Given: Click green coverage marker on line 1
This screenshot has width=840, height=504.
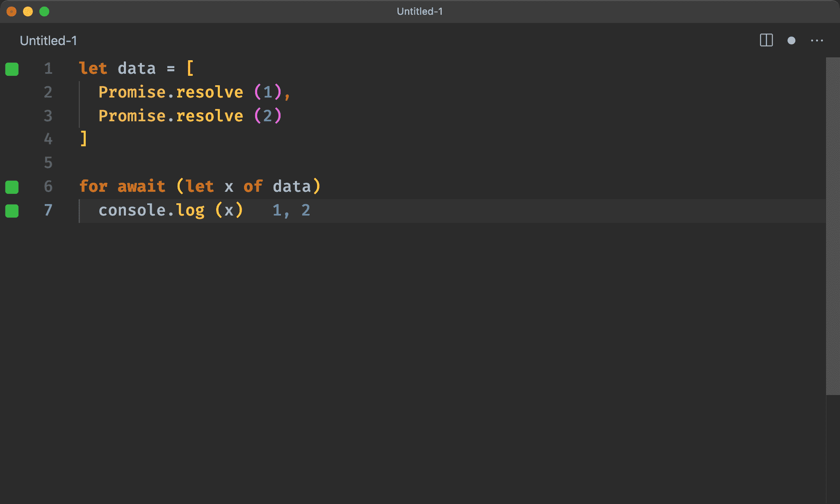Looking at the screenshot, I should tap(12, 69).
